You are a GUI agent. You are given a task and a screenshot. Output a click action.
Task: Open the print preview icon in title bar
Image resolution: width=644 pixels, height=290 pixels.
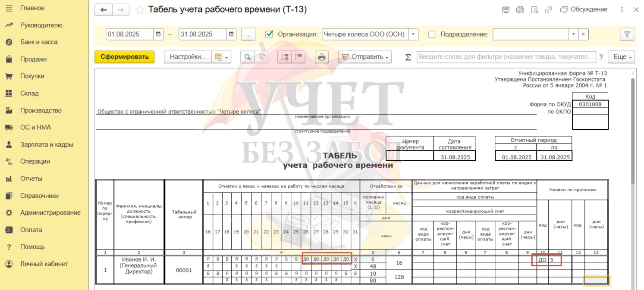coord(534,10)
